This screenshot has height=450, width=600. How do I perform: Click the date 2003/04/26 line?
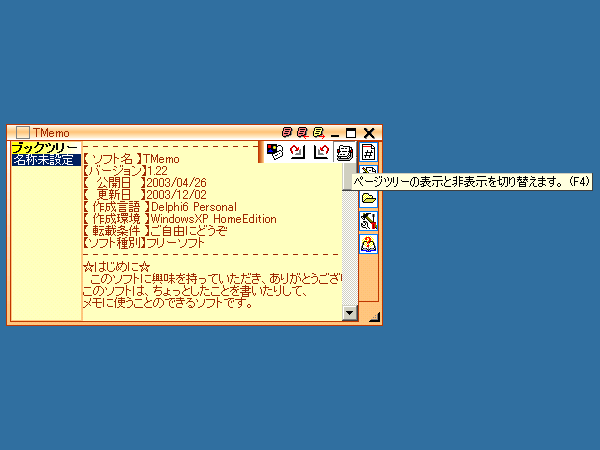145,183
